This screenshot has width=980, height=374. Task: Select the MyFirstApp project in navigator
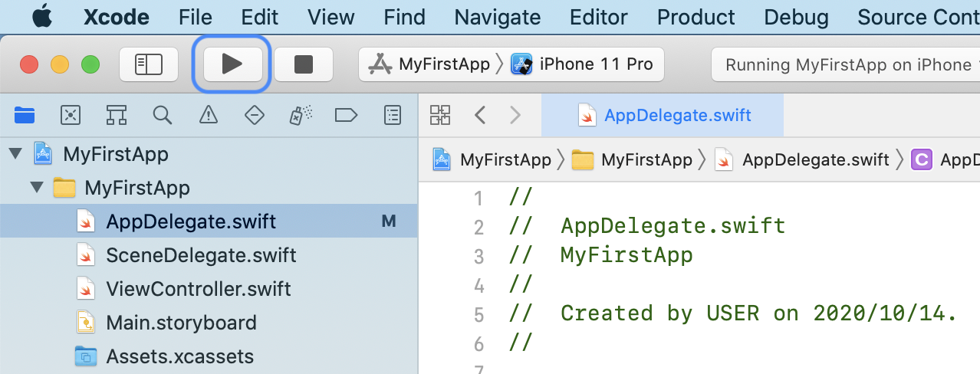point(115,154)
